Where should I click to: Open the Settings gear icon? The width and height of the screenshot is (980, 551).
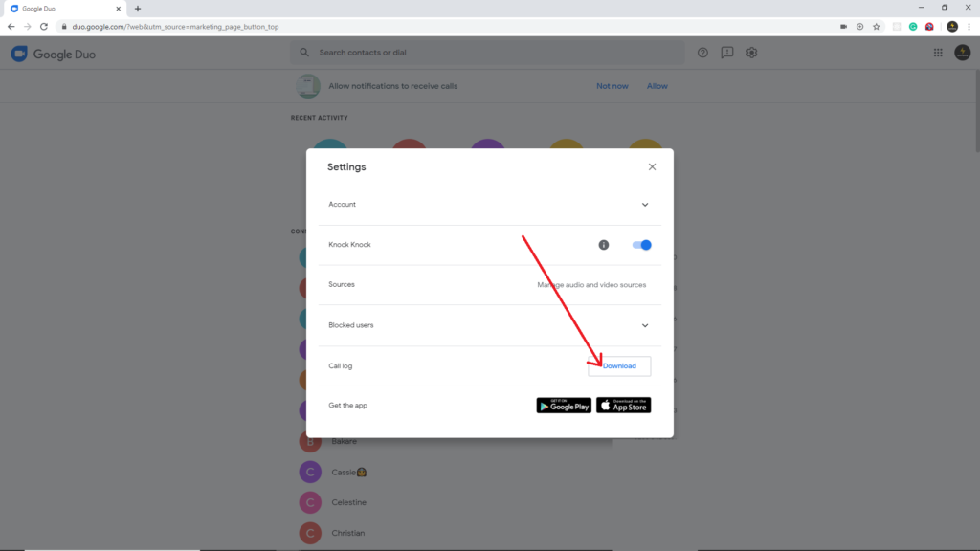[751, 53]
